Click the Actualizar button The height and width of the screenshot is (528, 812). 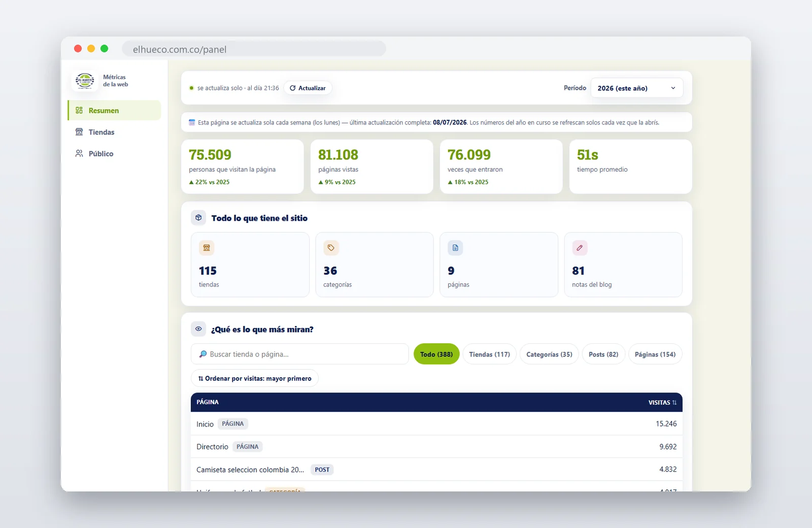coord(308,88)
